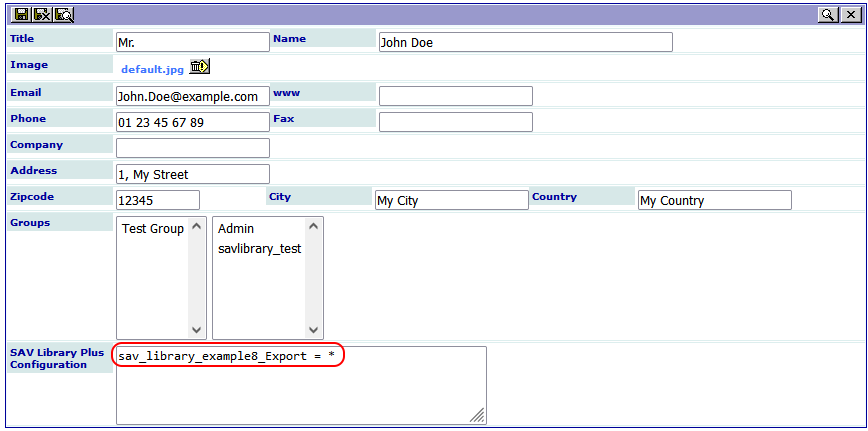This screenshot has height=431, width=868.
Task: Click inside the SAV Library Plus Configuration textarea
Action: 301,385
